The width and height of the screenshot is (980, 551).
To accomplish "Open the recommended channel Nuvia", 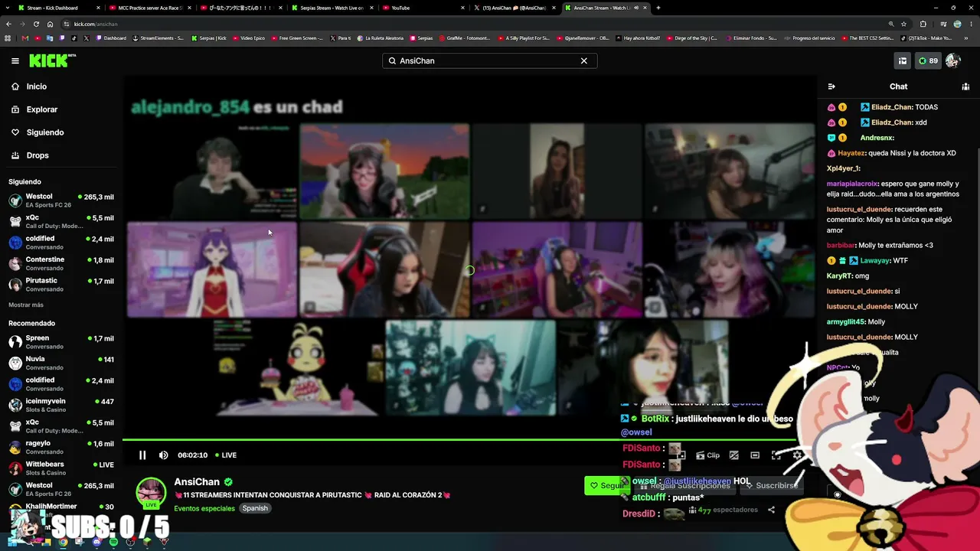I will [61, 363].
